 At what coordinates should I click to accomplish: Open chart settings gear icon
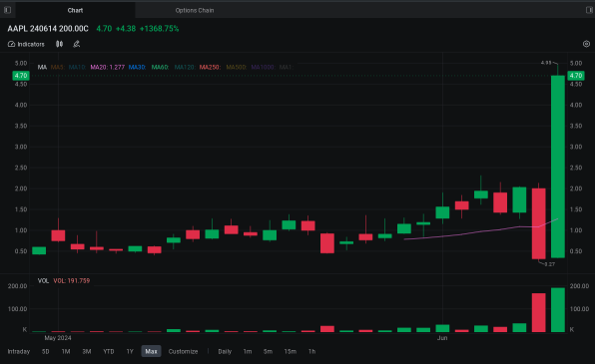(x=586, y=44)
